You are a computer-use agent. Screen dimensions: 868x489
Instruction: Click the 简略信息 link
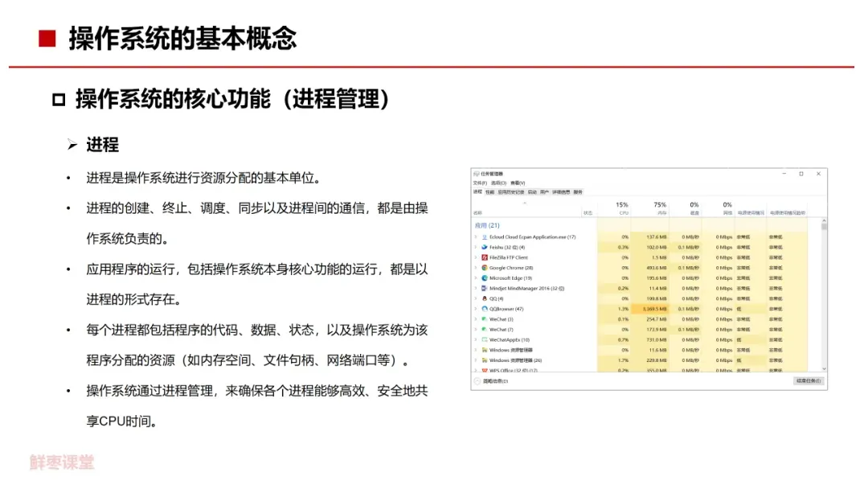click(495, 381)
